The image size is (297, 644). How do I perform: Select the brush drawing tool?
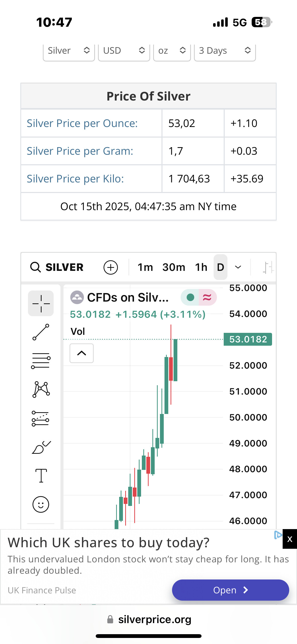click(x=41, y=447)
